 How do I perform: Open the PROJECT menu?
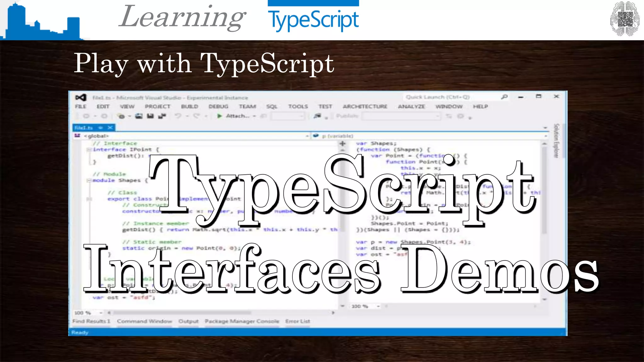pos(158,107)
